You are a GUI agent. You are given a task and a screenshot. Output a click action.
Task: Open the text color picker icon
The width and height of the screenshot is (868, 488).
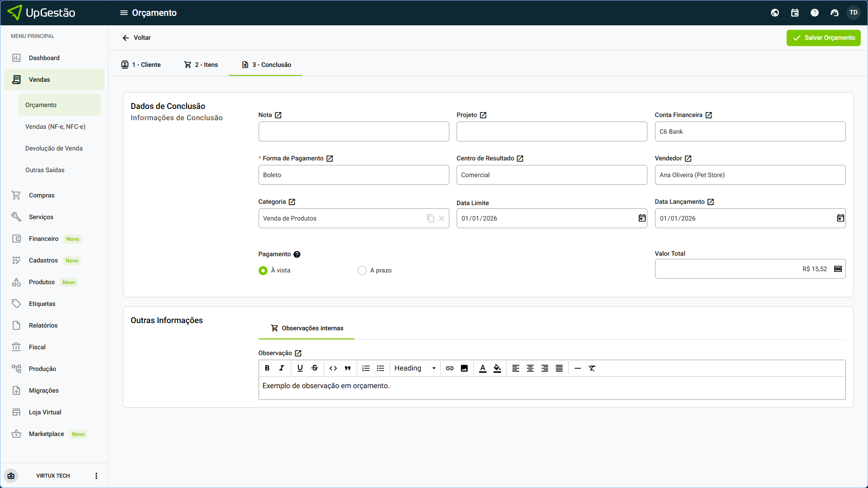coord(483,368)
